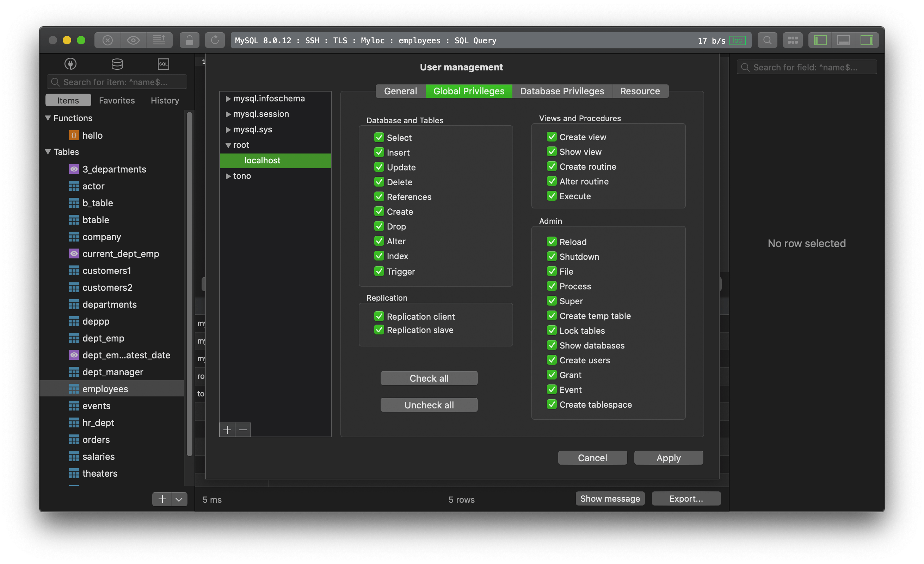
Task: Click the refresh icon in the top toolbar
Action: 215,40
